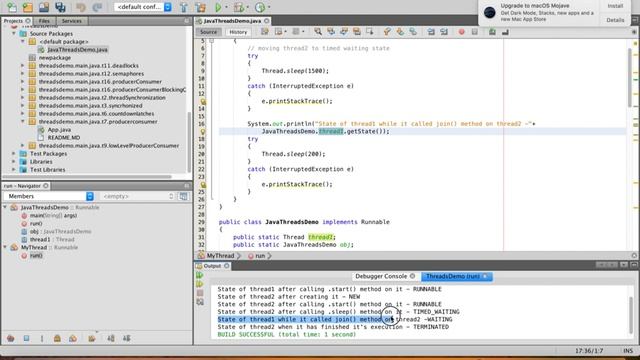
Task: Click the Projects panel horizontal scrollbar
Action: coord(88,177)
